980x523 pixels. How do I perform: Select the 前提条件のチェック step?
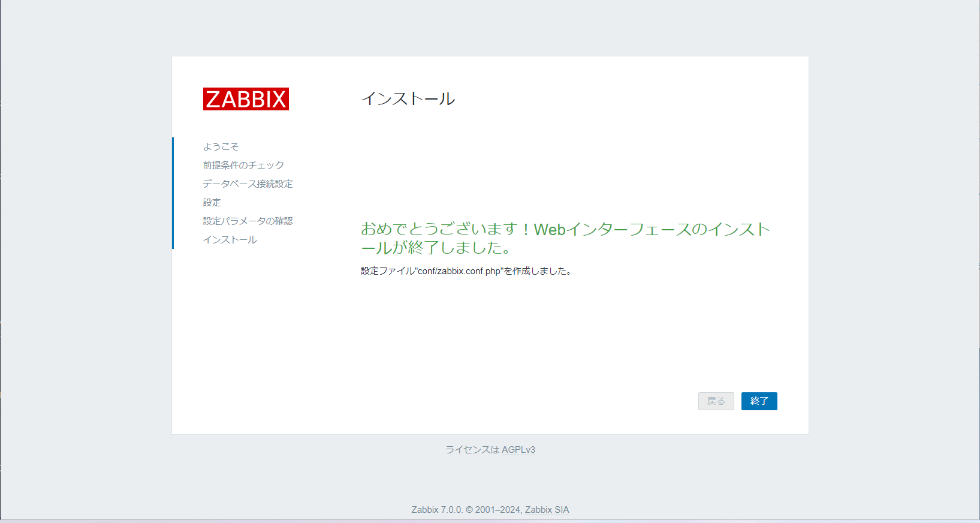[x=243, y=165]
